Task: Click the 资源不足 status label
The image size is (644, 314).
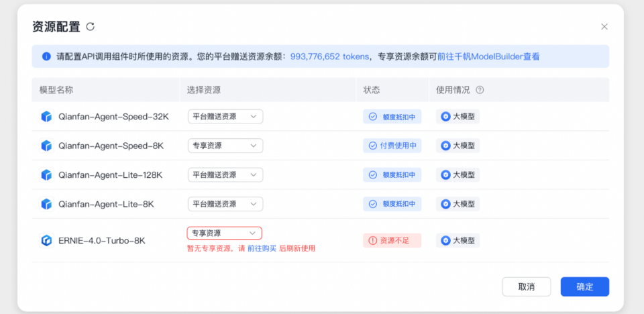Action: coord(394,240)
